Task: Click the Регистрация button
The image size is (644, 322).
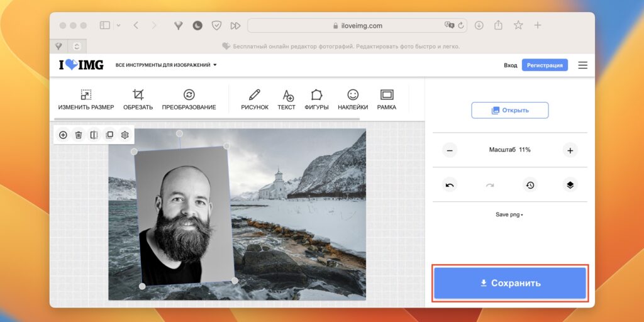Action: pos(545,65)
